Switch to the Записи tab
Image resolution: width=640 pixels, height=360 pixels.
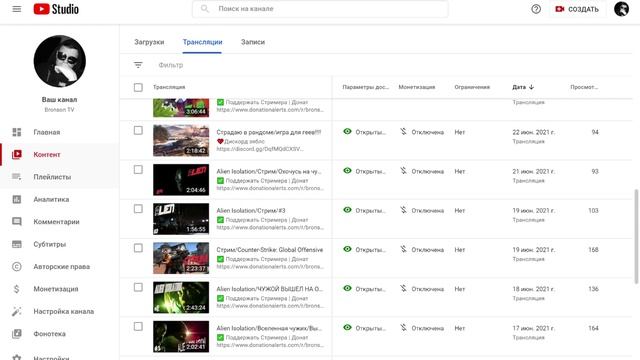click(x=253, y=42)
